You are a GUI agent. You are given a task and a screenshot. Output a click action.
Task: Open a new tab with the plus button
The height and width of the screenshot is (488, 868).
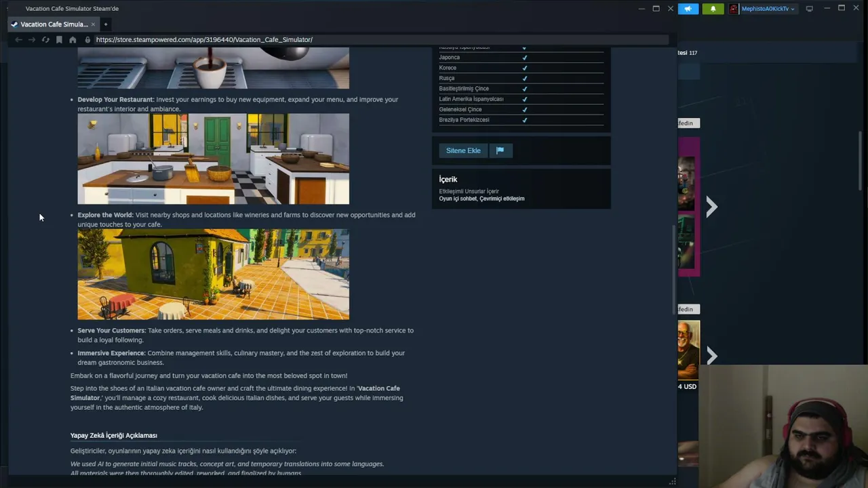[105, 24]
